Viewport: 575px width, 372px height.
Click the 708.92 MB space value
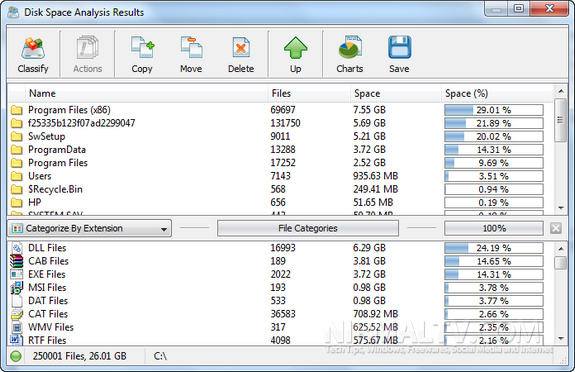pos(376,314)
